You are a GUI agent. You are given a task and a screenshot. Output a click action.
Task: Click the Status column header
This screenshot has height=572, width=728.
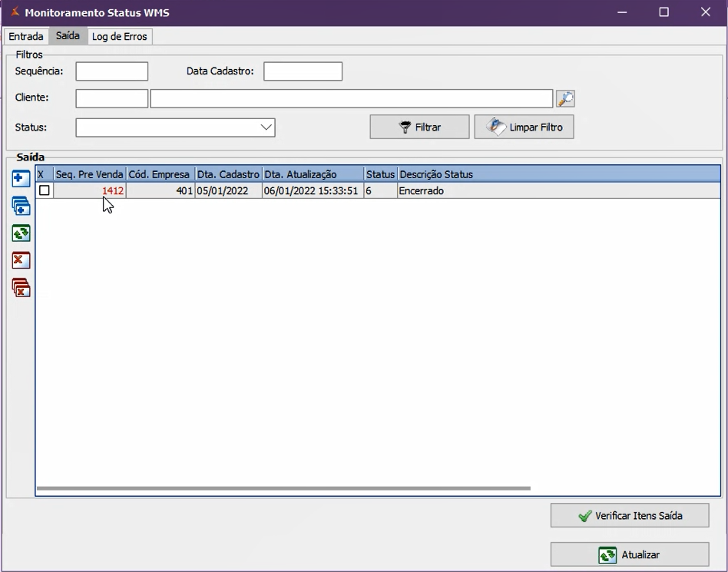click(381, 174)
